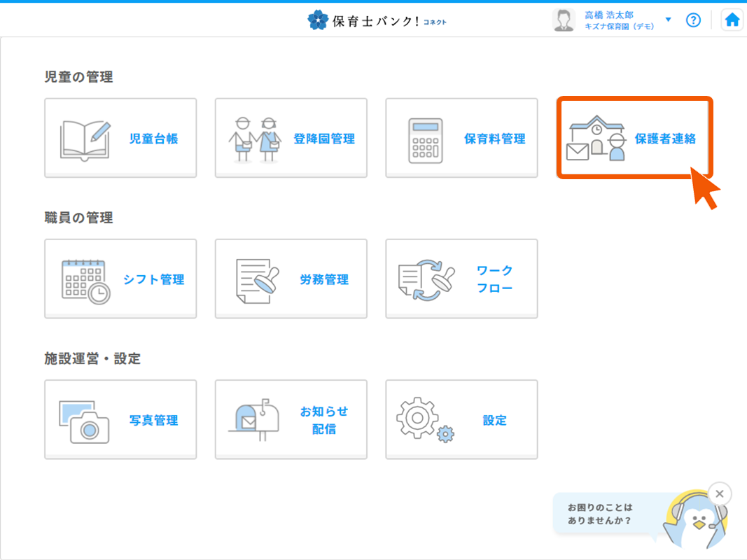Click the calculator icon for 保育料管理
747x560 pixels.
[426, 140]
